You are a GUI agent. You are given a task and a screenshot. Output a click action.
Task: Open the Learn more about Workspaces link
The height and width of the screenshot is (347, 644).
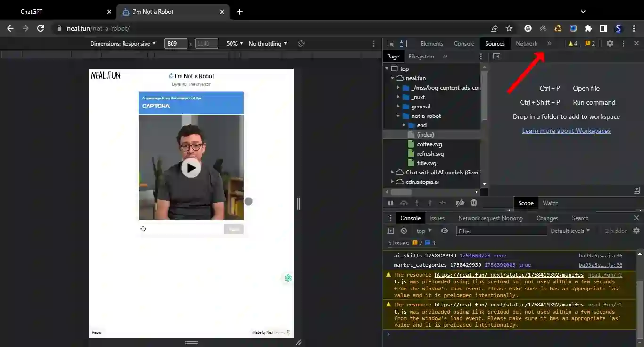coord(566,131)
